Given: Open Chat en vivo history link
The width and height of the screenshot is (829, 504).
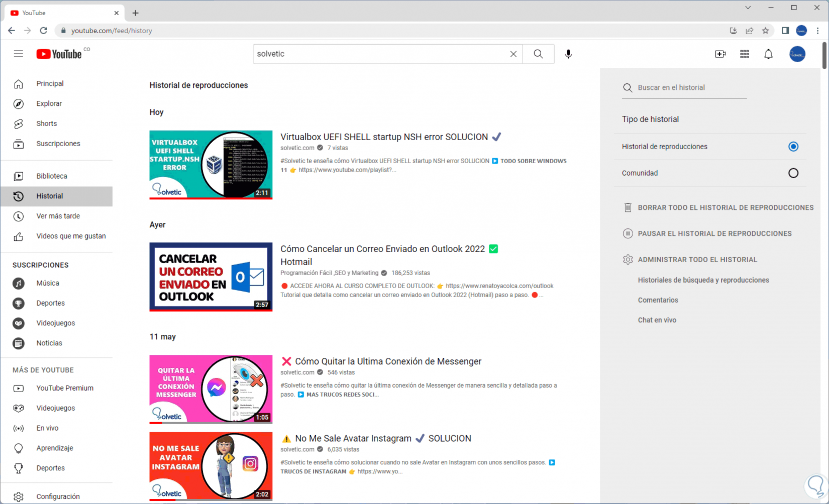Looking at the screenshot, I should pyautogui.click(x=657, y=320).
